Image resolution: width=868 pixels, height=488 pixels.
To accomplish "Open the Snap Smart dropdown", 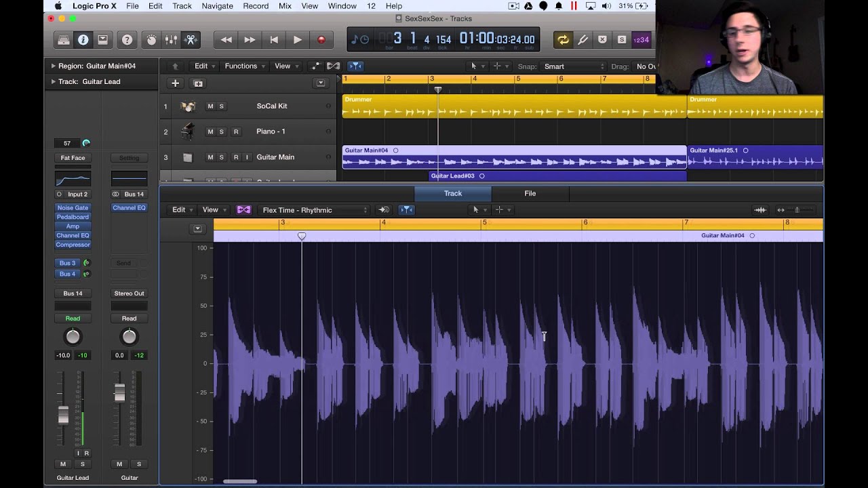I will 574,66.
